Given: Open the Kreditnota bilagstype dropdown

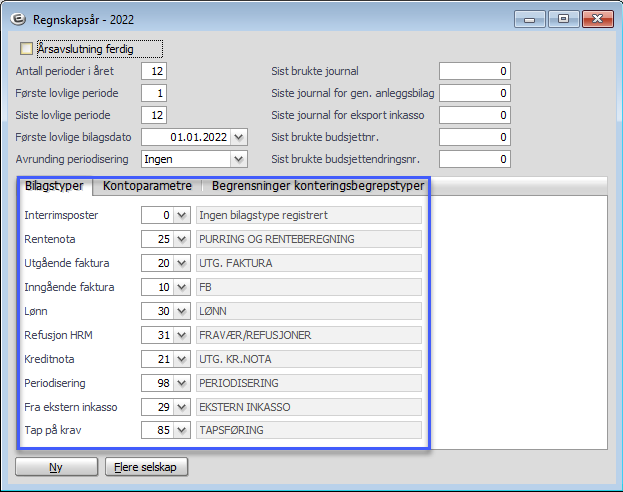Looking at the screenshot, I should [182, 359].
